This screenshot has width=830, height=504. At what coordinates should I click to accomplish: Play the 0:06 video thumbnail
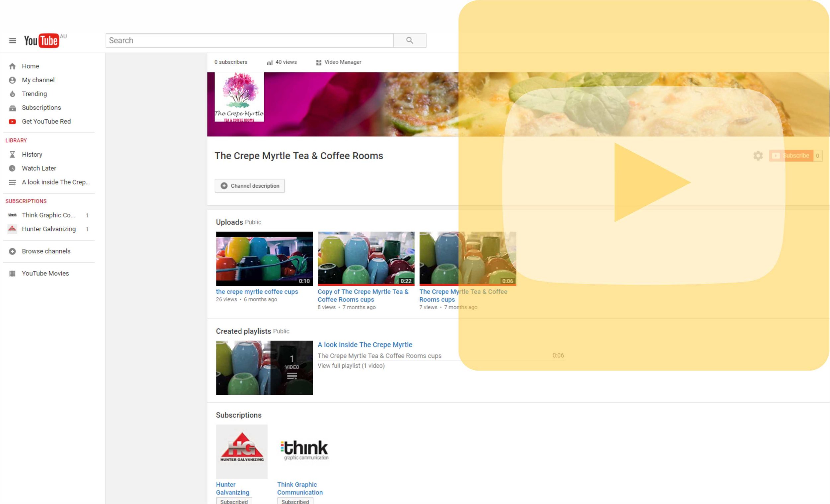click(468, 258)
